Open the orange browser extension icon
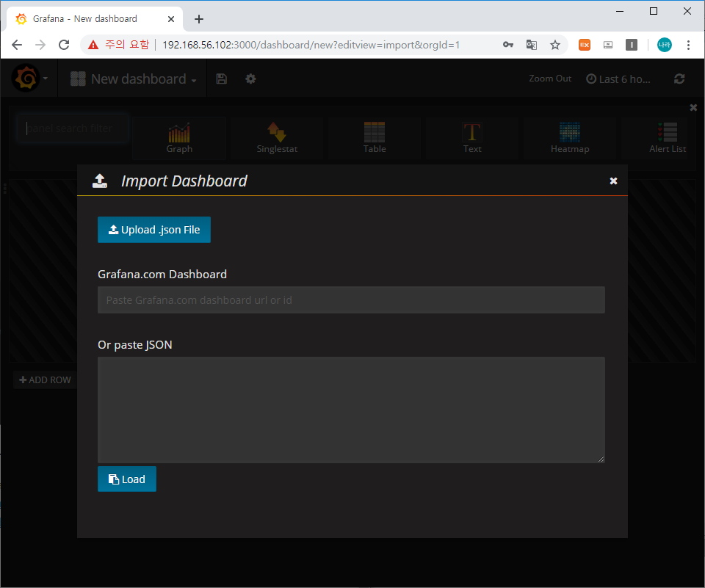 click(x=584, y=45)
